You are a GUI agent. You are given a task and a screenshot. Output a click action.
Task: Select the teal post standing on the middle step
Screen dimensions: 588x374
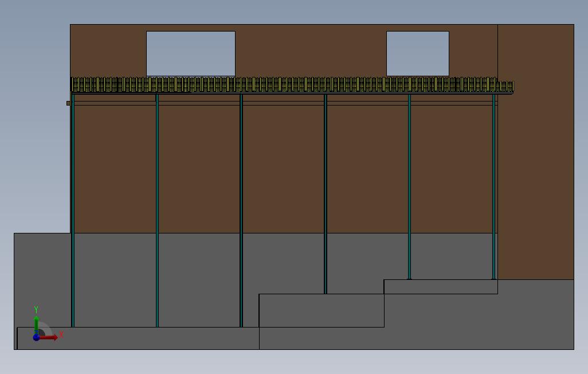[x=326, y=194]
